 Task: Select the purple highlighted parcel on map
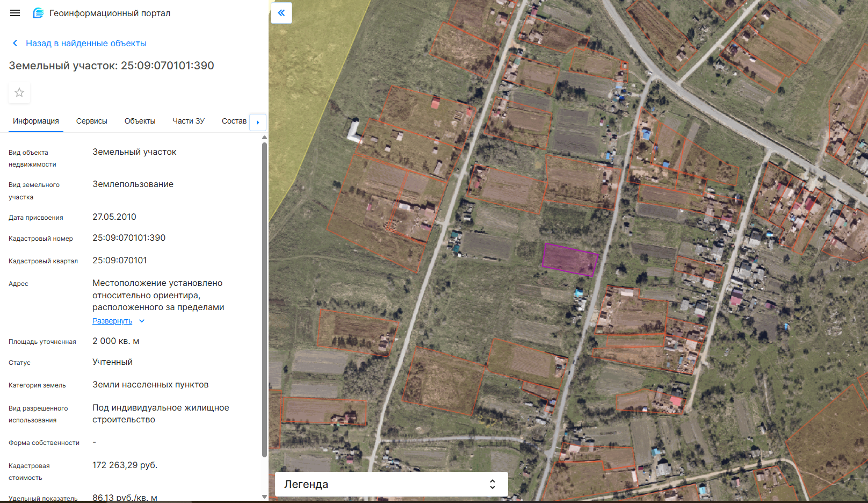point(570,259)
